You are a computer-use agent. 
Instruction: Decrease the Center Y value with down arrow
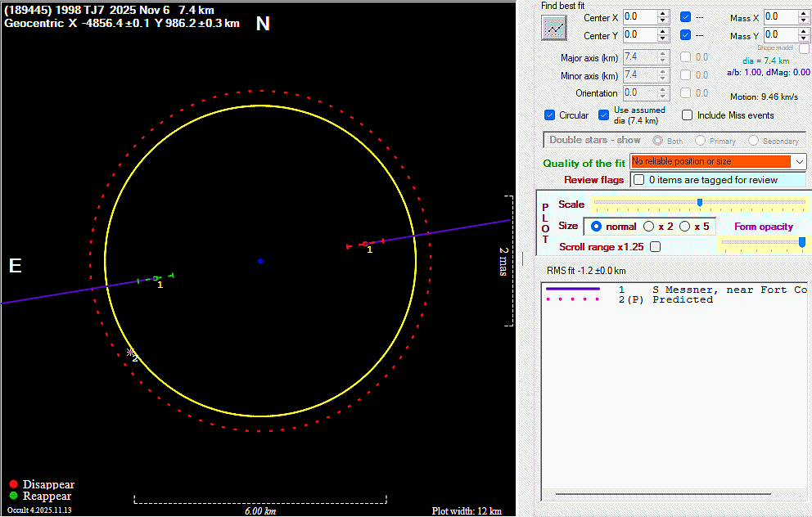663,39
